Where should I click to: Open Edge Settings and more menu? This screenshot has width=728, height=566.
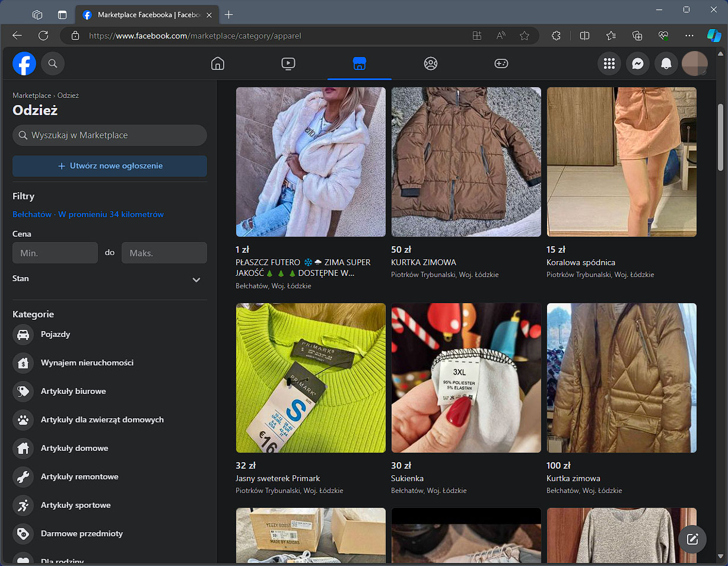coord(689,36)
